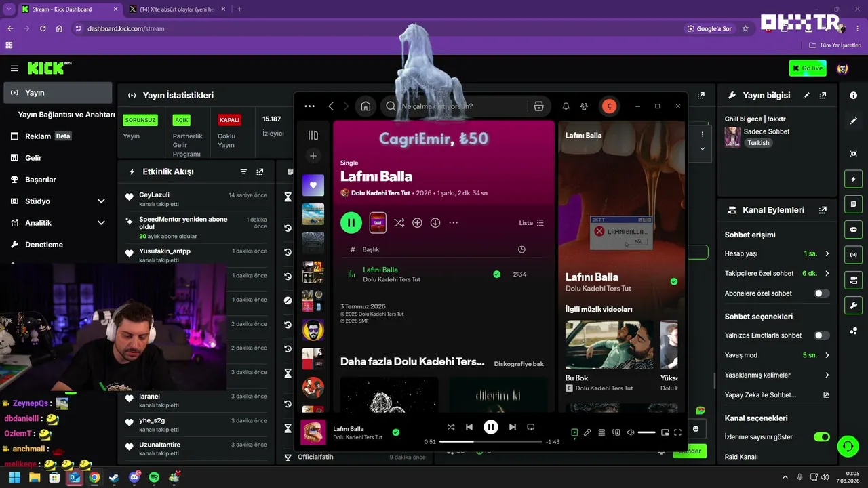
Task: Open Spotify mini player
Action: 665,432
